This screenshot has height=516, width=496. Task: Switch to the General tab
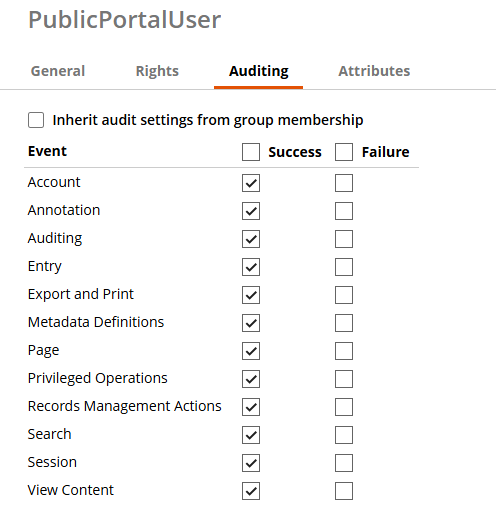pyautogui.click(x=58, y=71)
